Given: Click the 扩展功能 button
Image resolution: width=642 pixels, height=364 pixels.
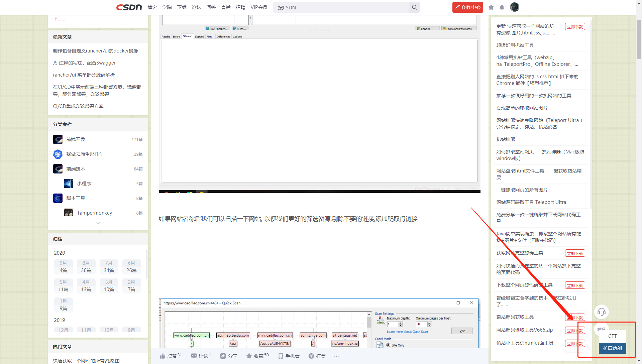Looking at the screenshot, I should click(x=612, y=348).
